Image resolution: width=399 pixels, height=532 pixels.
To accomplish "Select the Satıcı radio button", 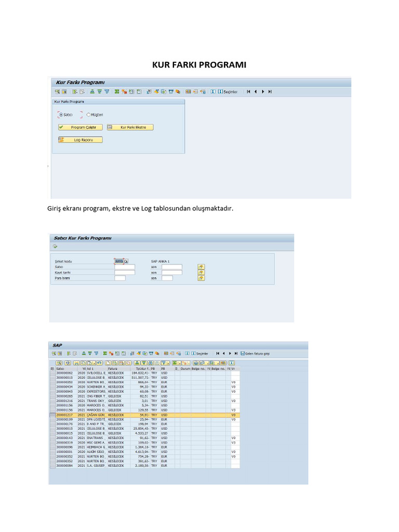I will [61, 115].
